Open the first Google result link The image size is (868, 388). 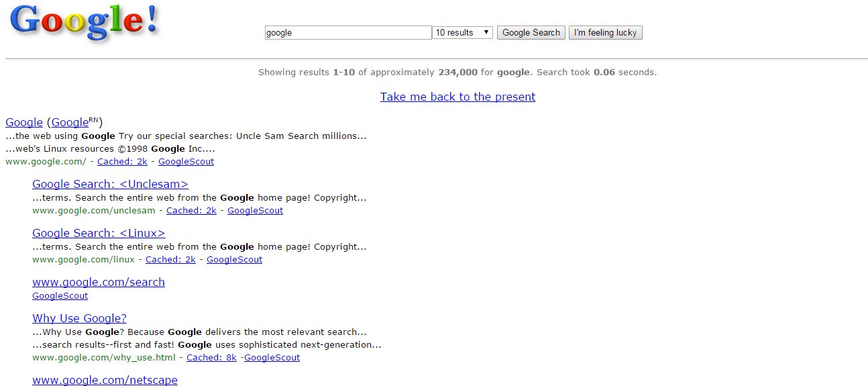click(x=23, y=122)
